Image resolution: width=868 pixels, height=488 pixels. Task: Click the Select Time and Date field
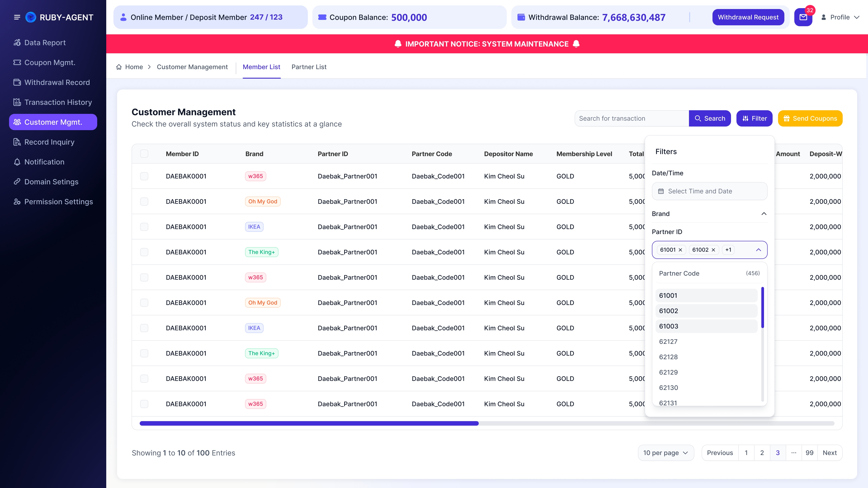pyautogui.click(x=710, y=191)
